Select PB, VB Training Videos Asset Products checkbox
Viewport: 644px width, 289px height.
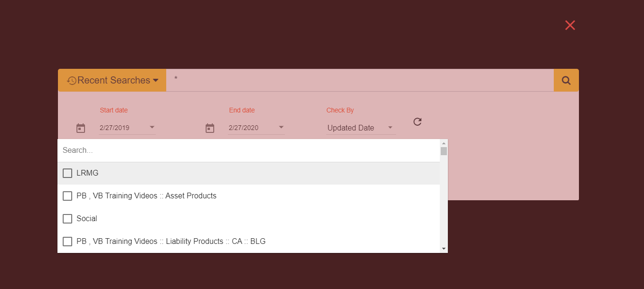coord(67,196)
